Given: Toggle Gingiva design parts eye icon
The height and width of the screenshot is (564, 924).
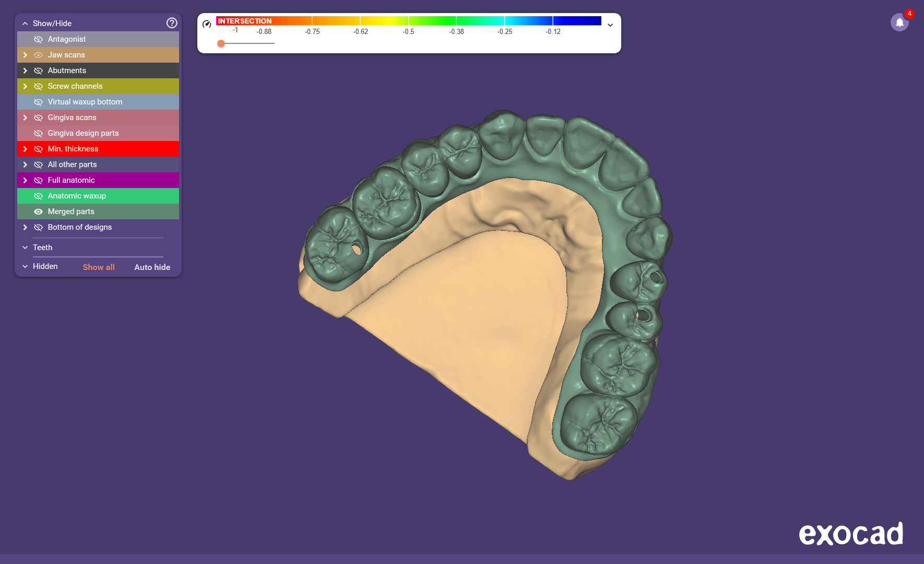Looking at the screenshot, I should click(x=38, y=133).
